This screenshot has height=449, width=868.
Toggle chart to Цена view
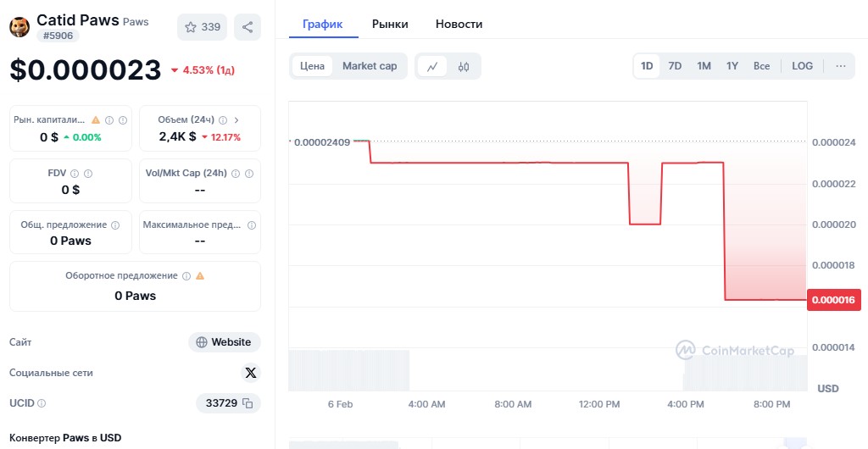pyautogui.click(x=312, y=66)
